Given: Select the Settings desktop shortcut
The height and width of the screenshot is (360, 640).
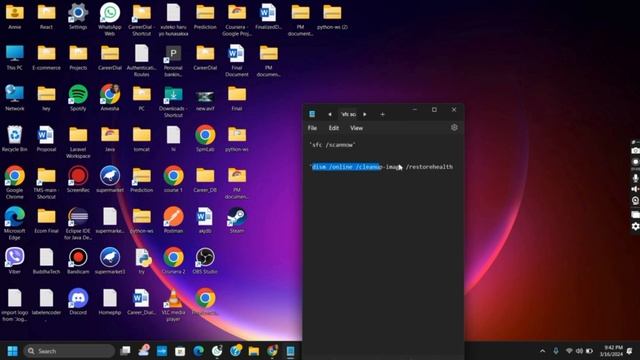Looking at the screenshot, I should (x=78, y=16).
